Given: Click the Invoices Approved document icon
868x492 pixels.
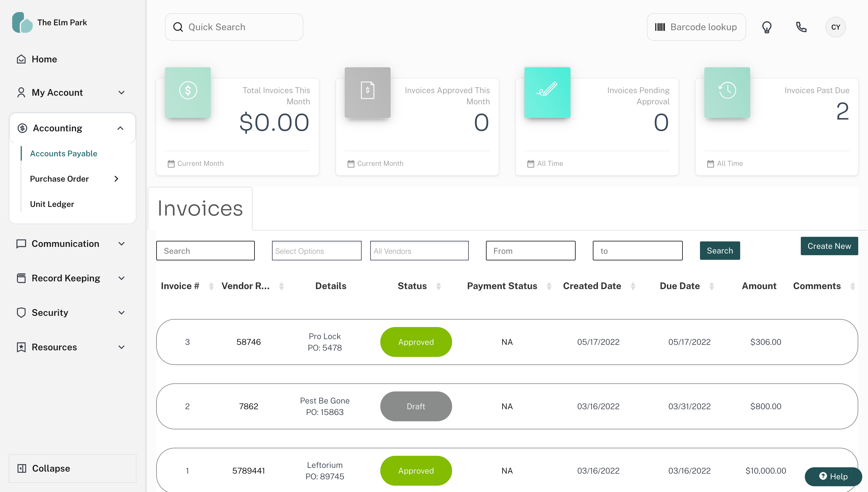Looking at the screenshot, I should coord(367,91).
